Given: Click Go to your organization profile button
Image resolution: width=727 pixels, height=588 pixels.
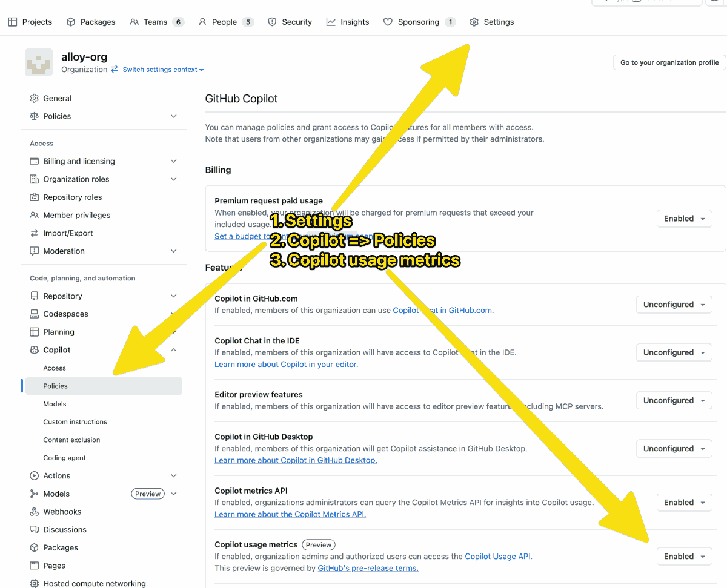Looking at the screenshot, I should 669,62.
